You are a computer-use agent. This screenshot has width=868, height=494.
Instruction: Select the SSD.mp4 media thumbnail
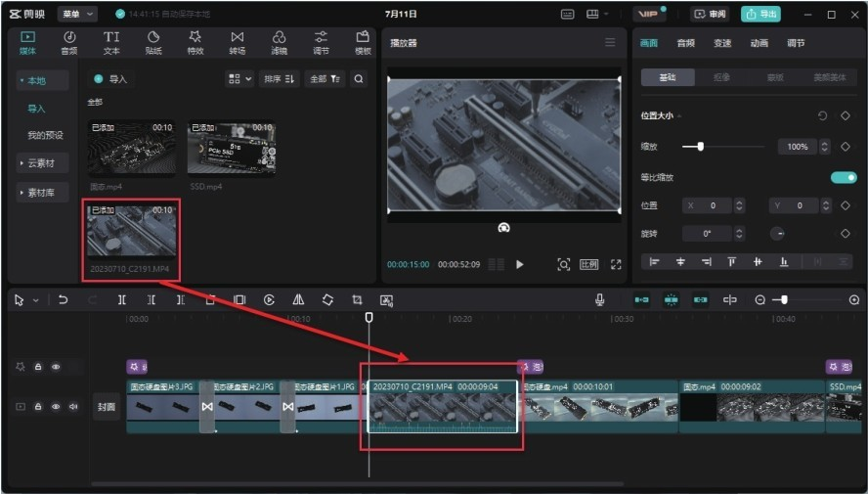[232, 148]
